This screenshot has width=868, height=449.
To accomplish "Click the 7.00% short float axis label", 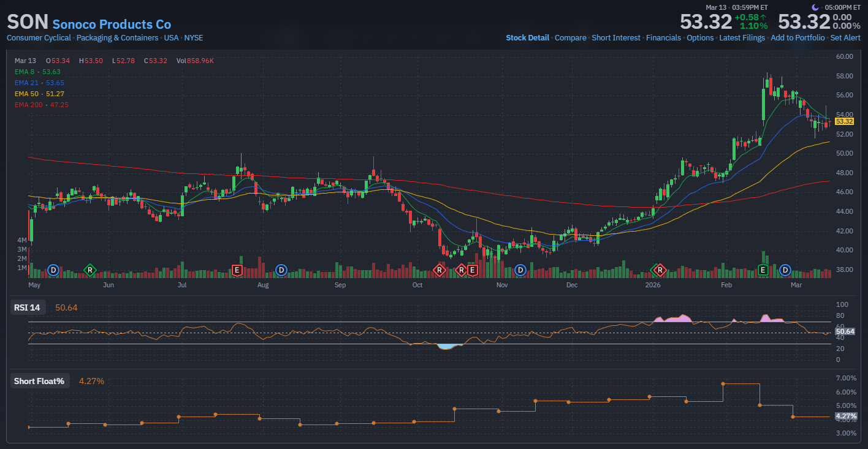I will [x=846, y=378].
